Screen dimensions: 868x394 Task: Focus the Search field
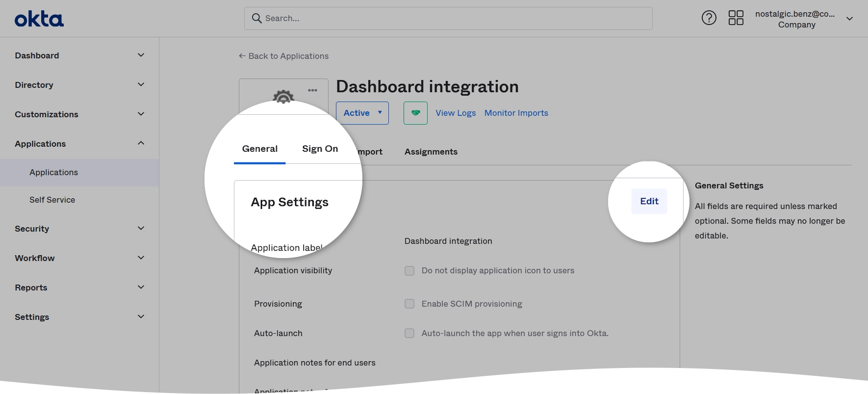[x=448, y=18]
